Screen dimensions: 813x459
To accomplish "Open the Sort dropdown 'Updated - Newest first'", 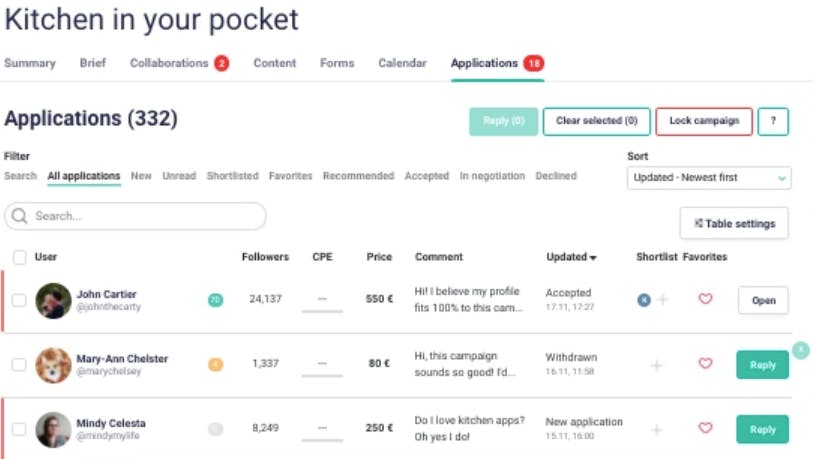I will (709, 178).
